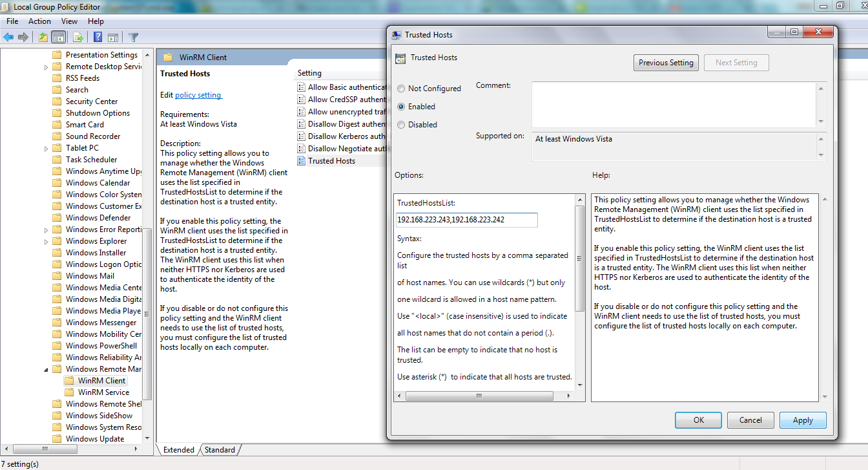
Task: Expand the Remote Desktop Services tree node
Action: (x=46, y=67)
